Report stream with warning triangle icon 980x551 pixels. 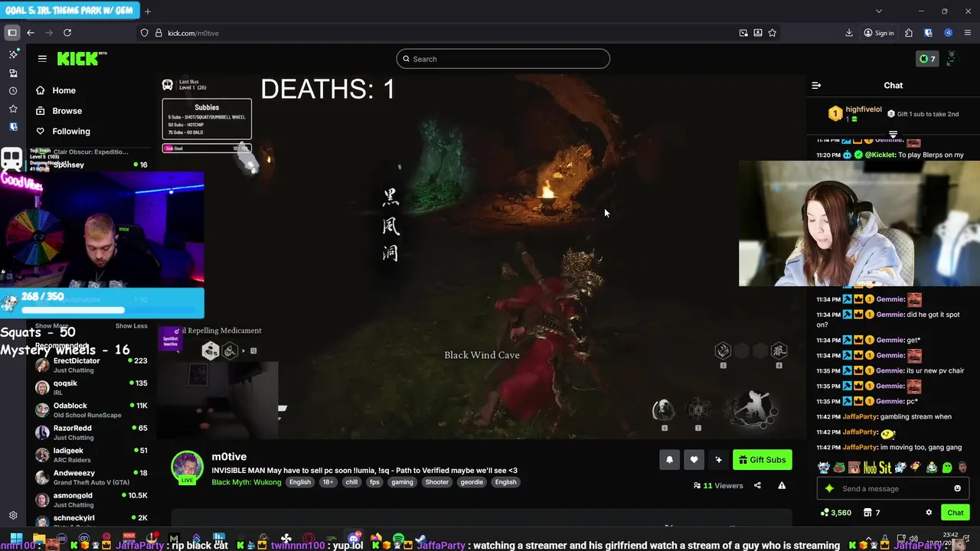click(x=782, y=485)
